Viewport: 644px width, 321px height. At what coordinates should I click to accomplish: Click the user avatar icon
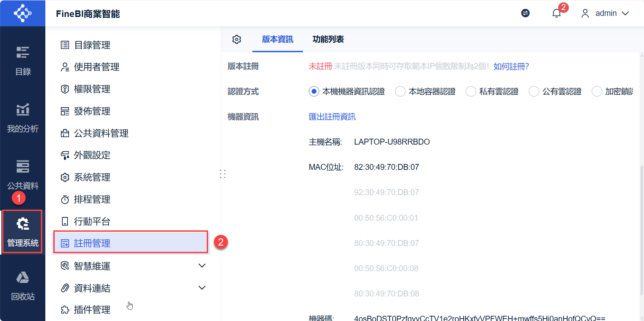point(585,13)
